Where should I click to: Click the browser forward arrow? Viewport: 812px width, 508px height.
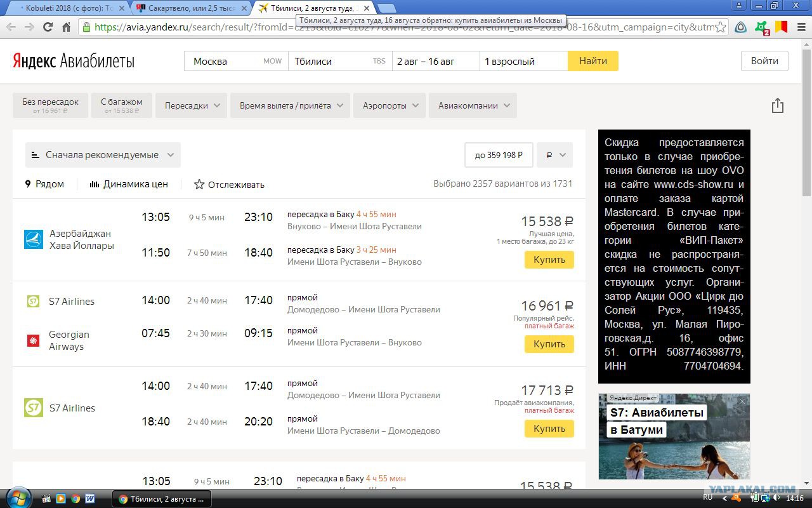pyautogui.click(x=29, y=27)
